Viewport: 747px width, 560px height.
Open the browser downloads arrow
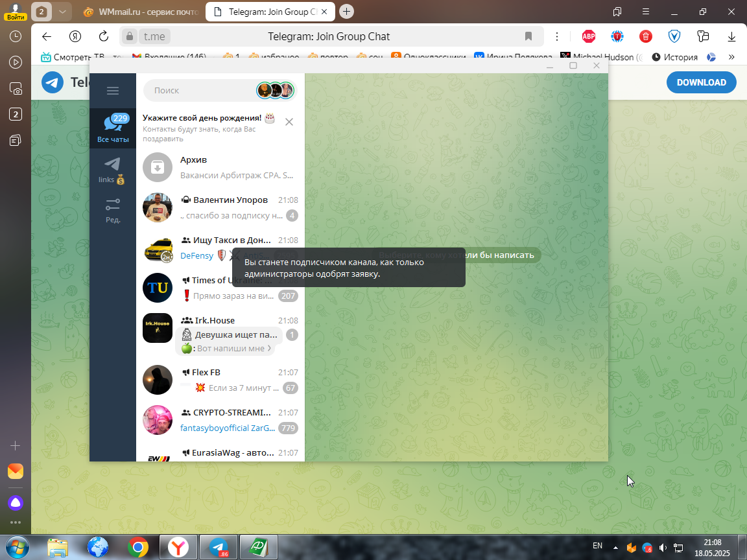point(731,37)
